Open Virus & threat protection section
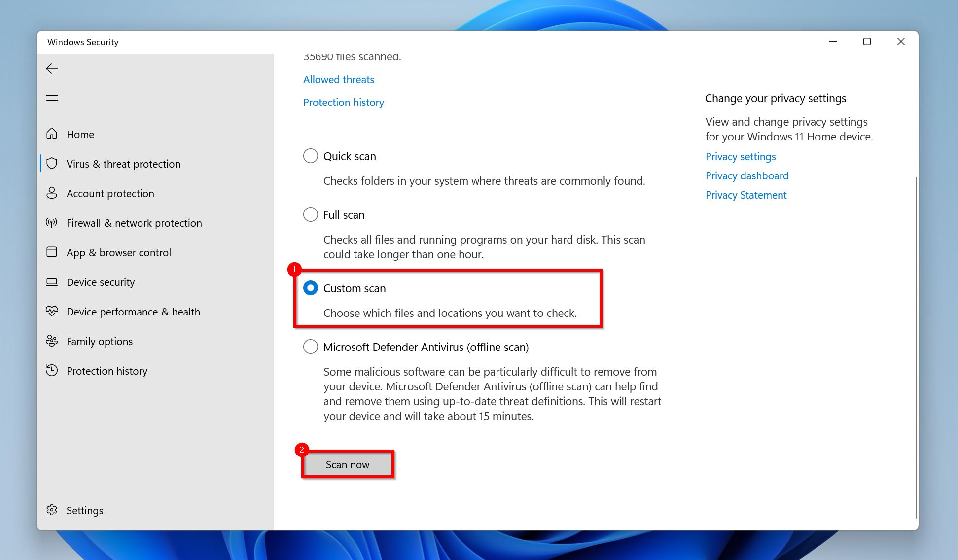 point(123,163)
